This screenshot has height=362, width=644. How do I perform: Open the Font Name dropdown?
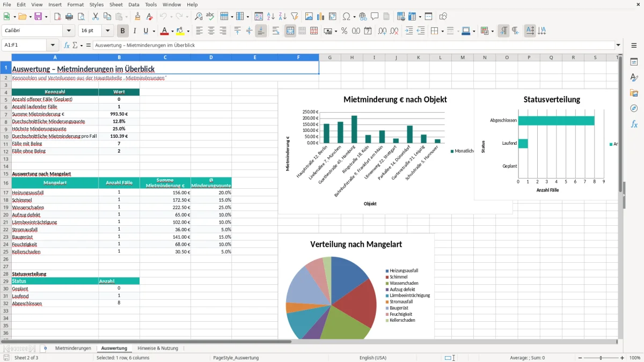[x=69, y=31]
